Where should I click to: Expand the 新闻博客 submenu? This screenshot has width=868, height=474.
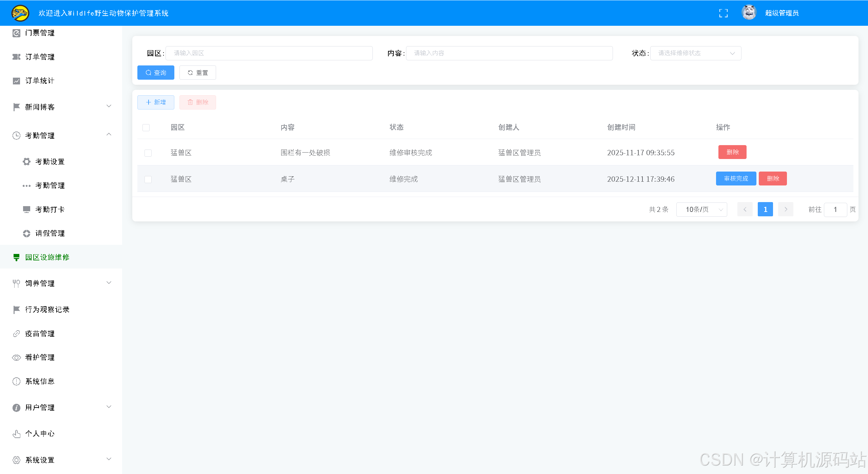tap(109, 106)
